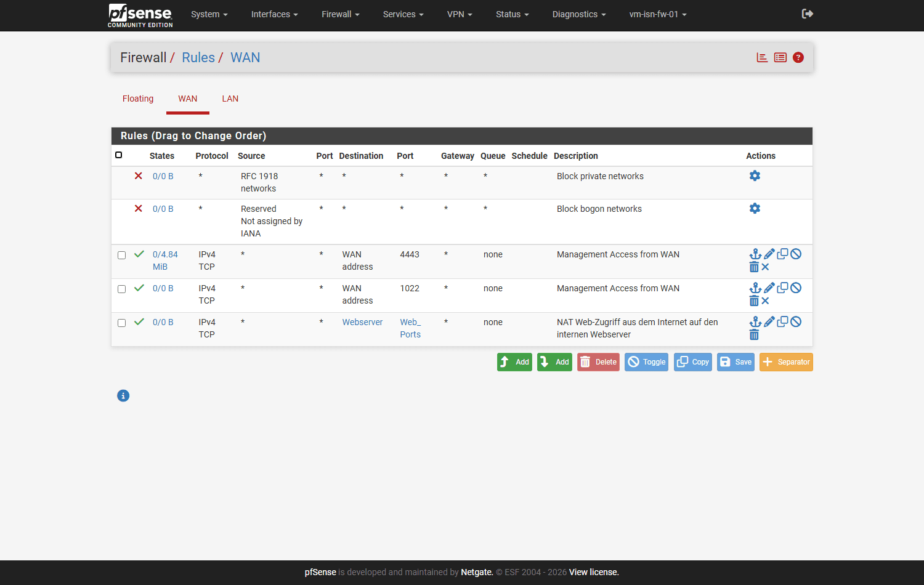
Task: Open the help question mark icon
Action: 798,57
